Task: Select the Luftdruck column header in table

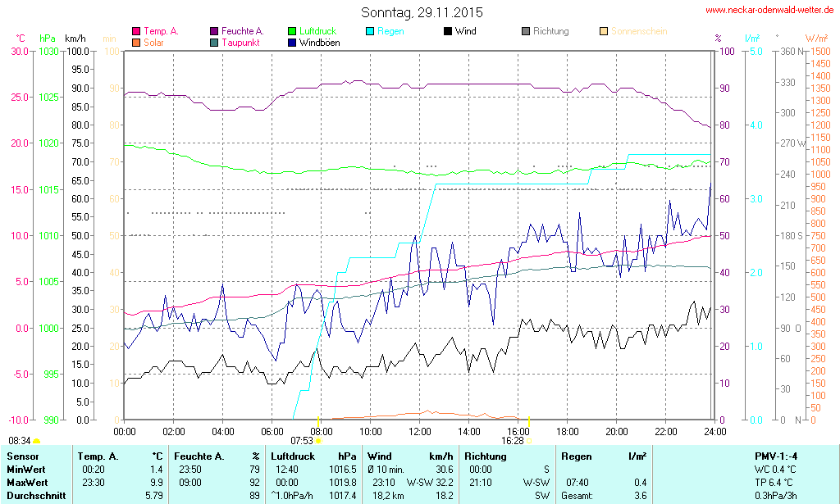Action: click(293, 456)
